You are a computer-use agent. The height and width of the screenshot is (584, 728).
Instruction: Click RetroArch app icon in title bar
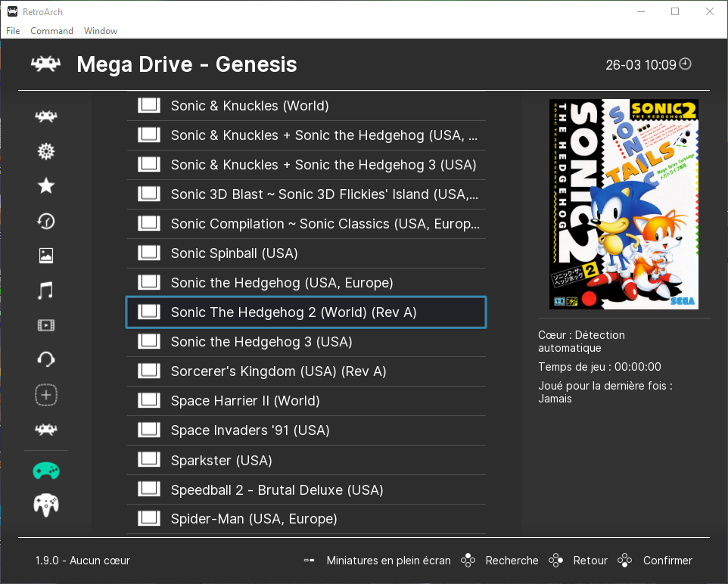[x=13, y=11]
